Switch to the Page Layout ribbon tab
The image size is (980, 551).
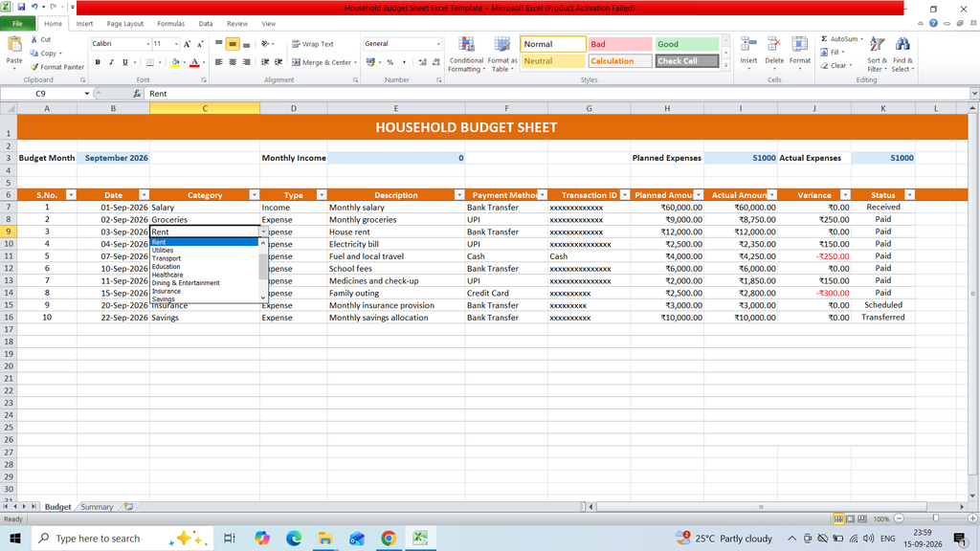coord(124,24)
